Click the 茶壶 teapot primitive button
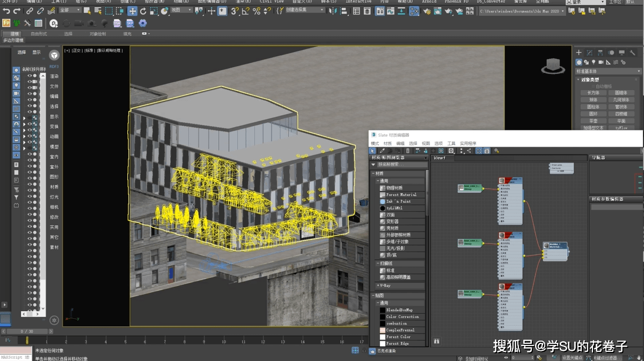The image size is (644, 361). click(x=593, y=121)
